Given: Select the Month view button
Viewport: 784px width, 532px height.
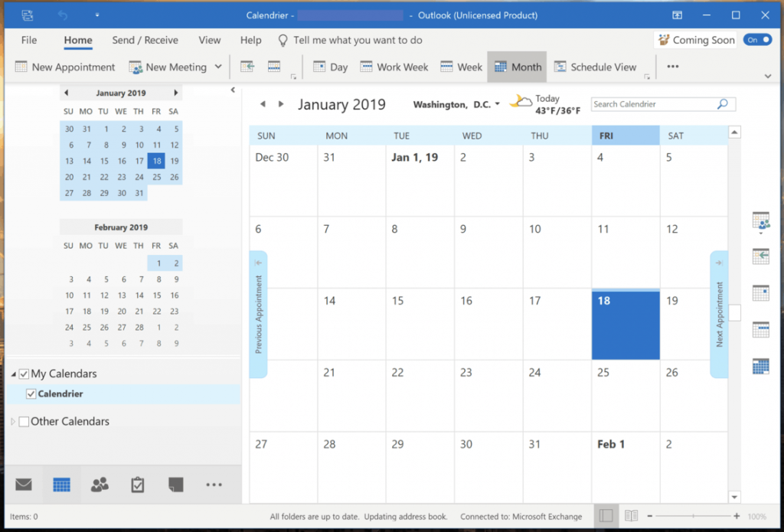Looking at the screenshot, I should click(x=517, y=67).
